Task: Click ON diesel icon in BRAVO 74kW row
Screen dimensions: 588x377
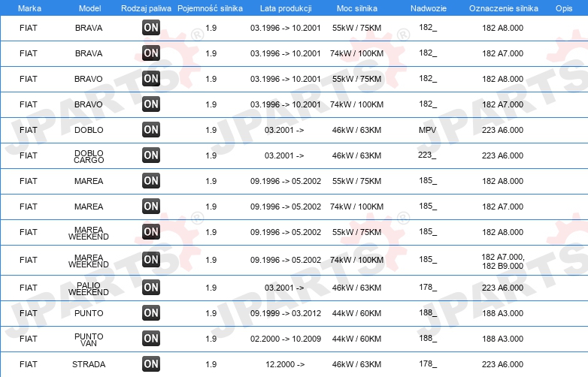Action: coord(151,104)
